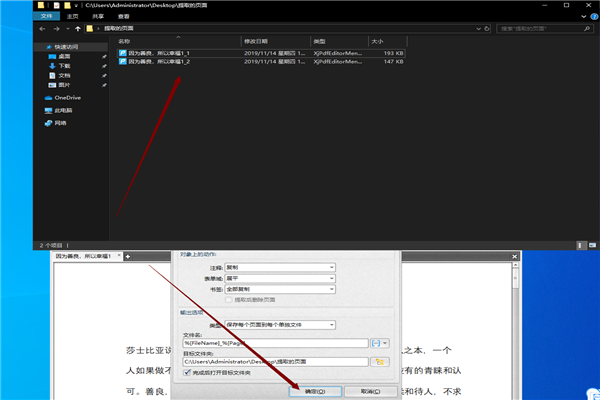Toggle 完成后打开目标文件夹 checkbox
This screenshot has width=600, height=400.
(187, 372)
